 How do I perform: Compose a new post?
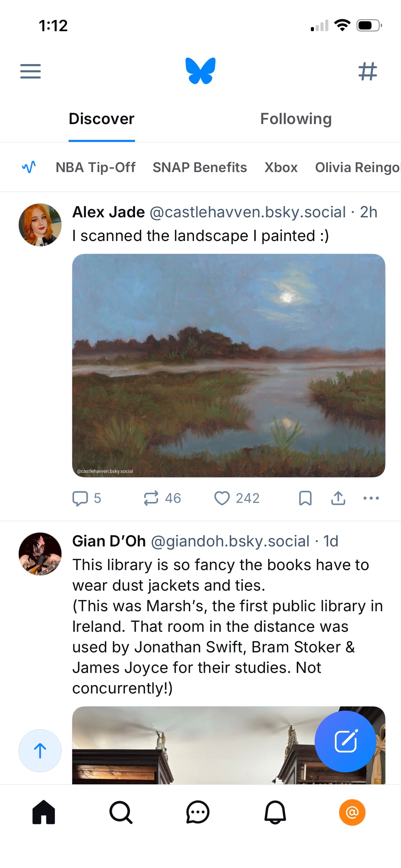(x=345, y=741)
